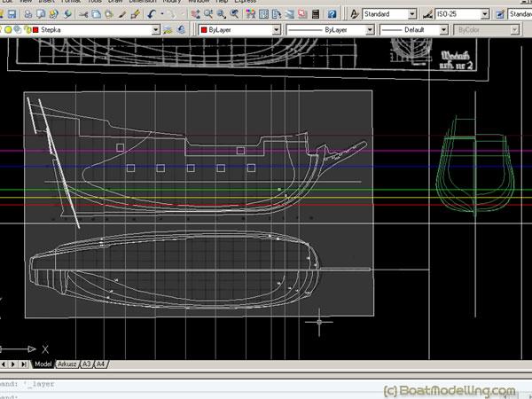Open the Markup Set Manager icon
Viewport: 532px width, 399px height.
(x=302, y=14)
